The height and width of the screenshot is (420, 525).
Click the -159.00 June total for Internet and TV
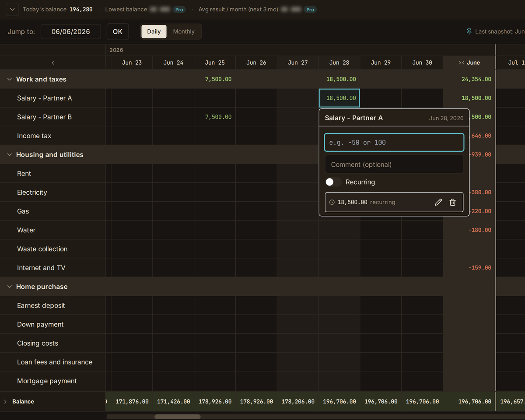pyautogui.click(x=479, y=267)
